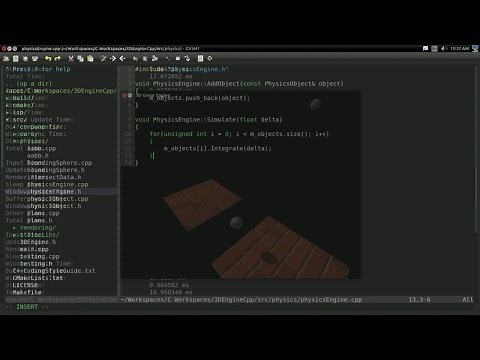Screen dimensions: 480x360
Task: Expand the lib/ folder arrow
Action: 7,113
